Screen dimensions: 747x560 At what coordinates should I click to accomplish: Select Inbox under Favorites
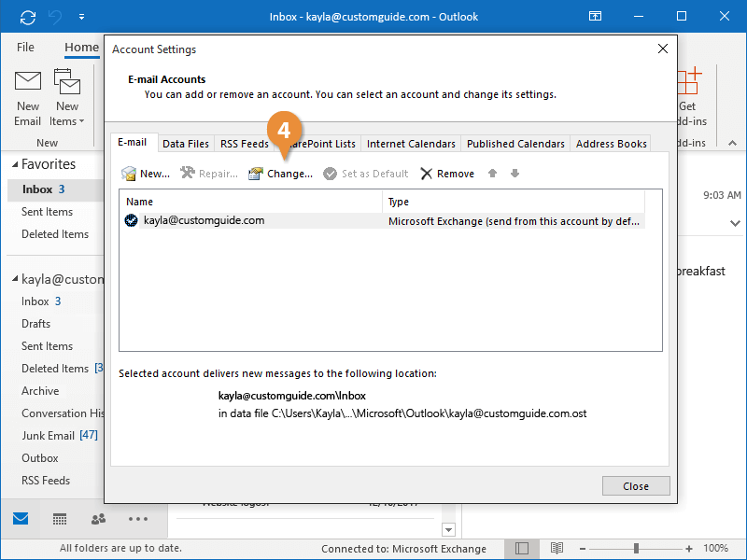(56, 189)
